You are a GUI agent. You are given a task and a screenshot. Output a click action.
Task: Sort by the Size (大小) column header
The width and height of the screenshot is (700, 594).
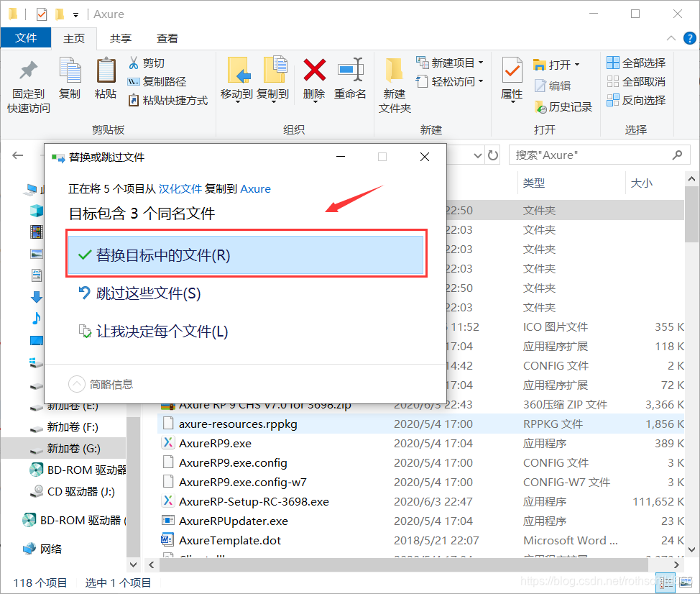[642, 183]
